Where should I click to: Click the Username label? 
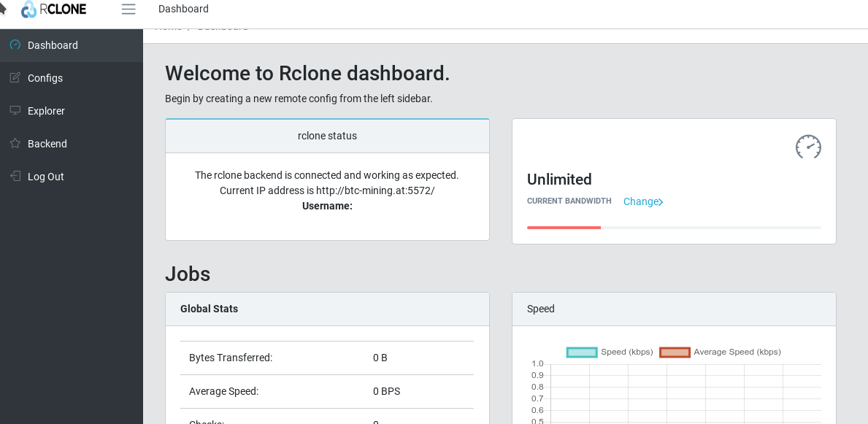(327, 206)
